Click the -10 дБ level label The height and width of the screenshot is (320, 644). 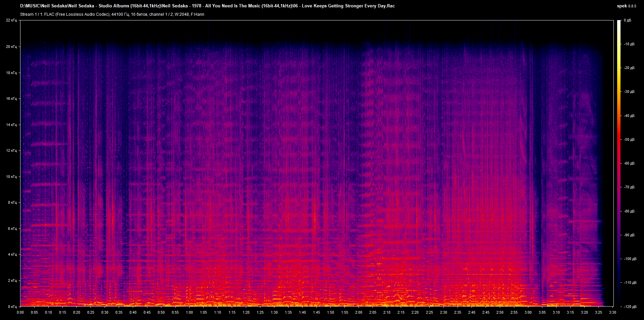[629, 44]
